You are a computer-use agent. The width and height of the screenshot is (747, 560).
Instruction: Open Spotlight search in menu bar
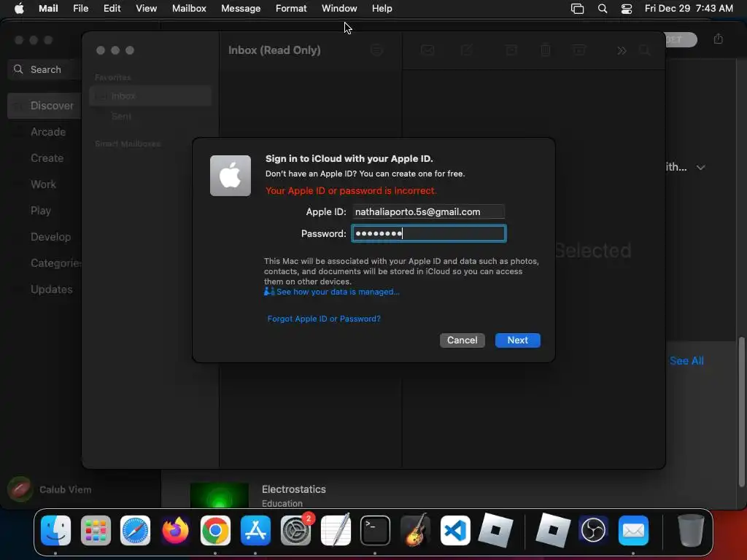(x=602, y=9)
